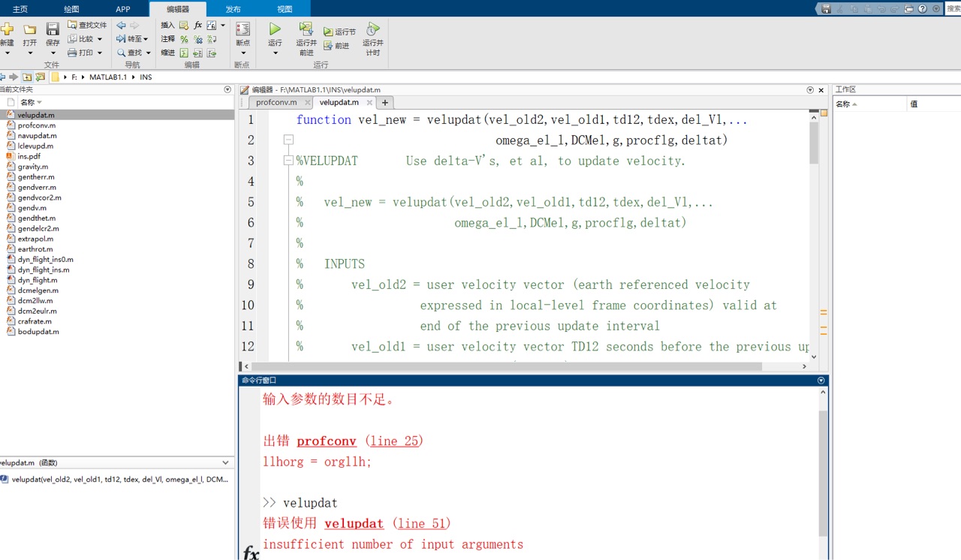Image resolution: width=961 pixels, height=560 pixels.
Task: Click the quick access Save icon at top right
Action: tap(826, 8)
